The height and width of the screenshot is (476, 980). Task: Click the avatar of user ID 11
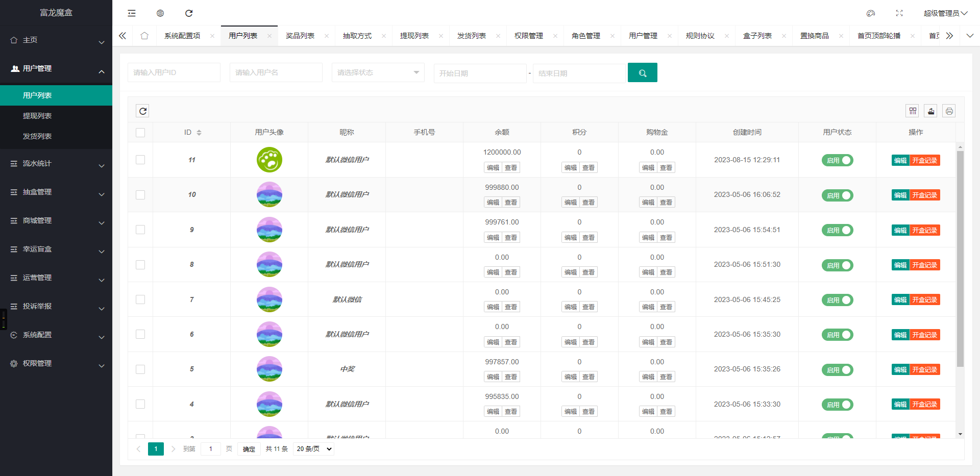(x=269, y=160)
